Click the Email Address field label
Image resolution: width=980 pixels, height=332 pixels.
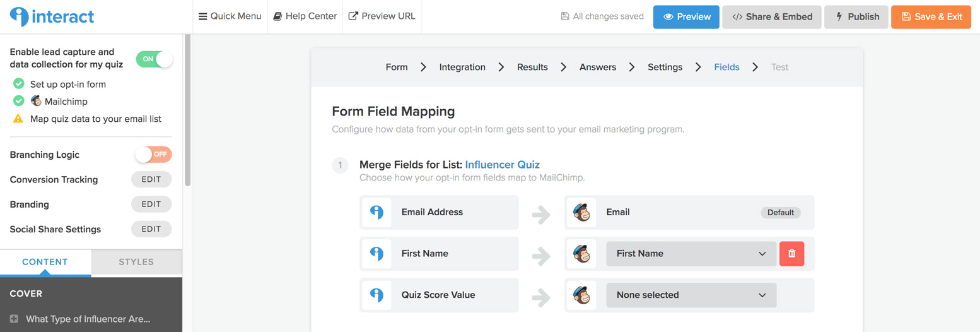(432, 212)
